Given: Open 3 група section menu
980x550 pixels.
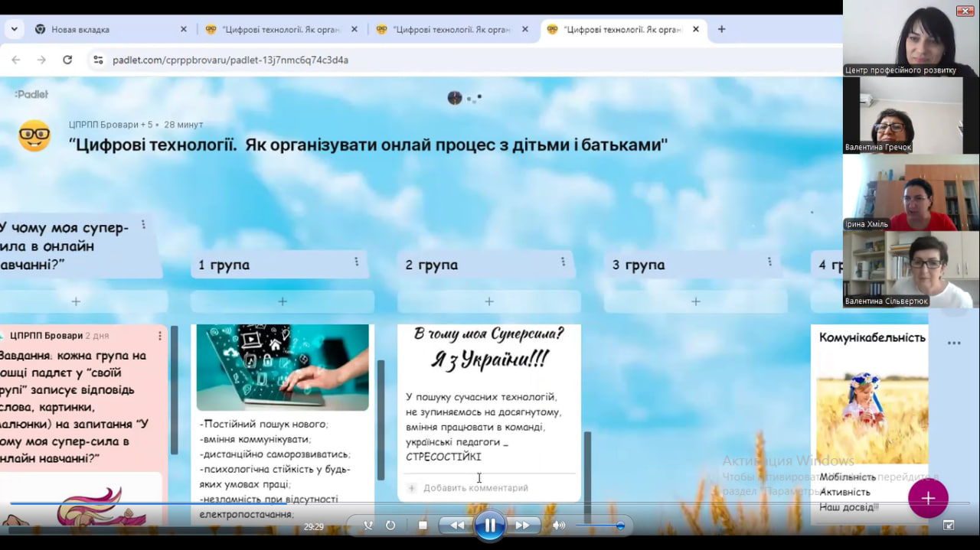Looking at the screenshot, I should pyautogui.click(x=769, y=262).
